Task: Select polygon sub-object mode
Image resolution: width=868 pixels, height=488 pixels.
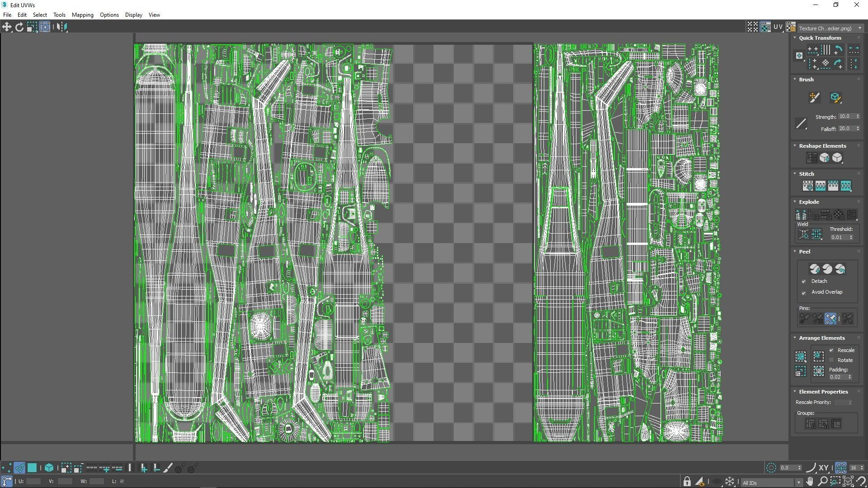Action: click(32, 468)
